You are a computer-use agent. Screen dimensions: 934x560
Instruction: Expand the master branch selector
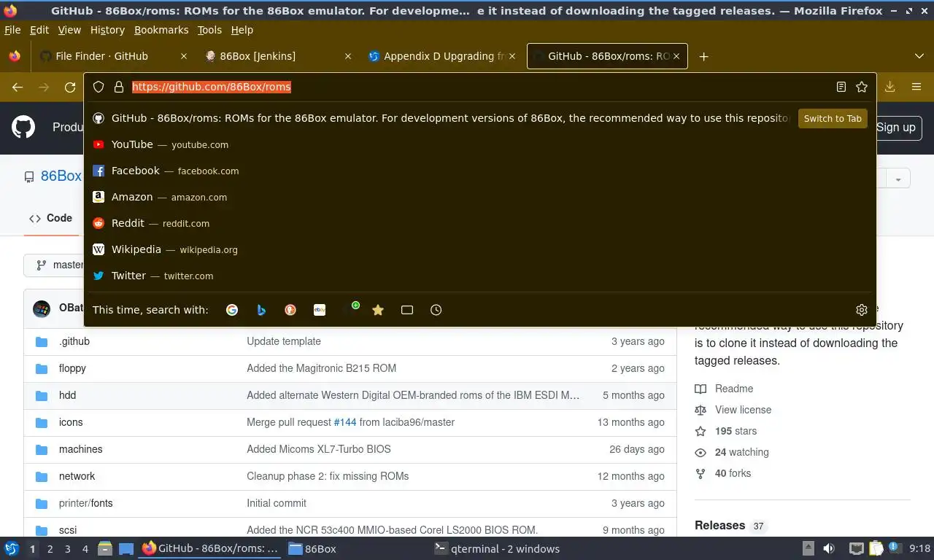[x=55, y=265]
